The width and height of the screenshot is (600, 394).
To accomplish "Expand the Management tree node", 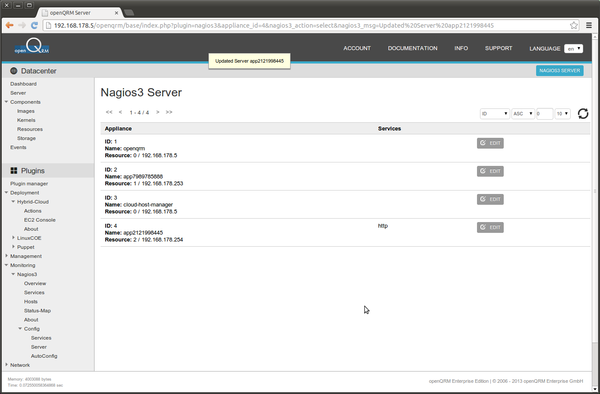I will point(6,256).
